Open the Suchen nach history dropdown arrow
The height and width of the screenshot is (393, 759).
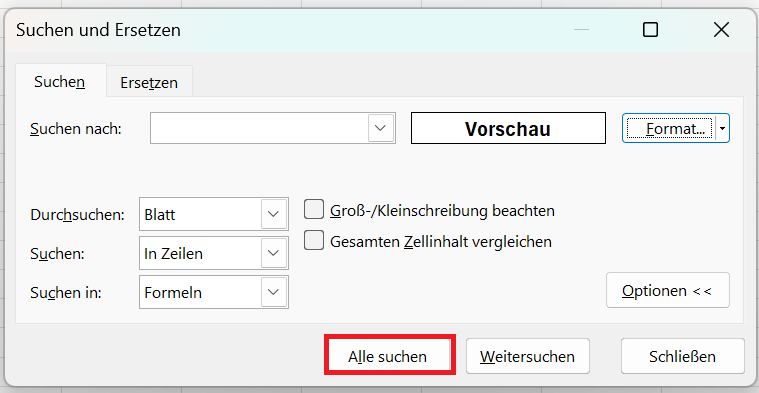click(x=381, y=128)
